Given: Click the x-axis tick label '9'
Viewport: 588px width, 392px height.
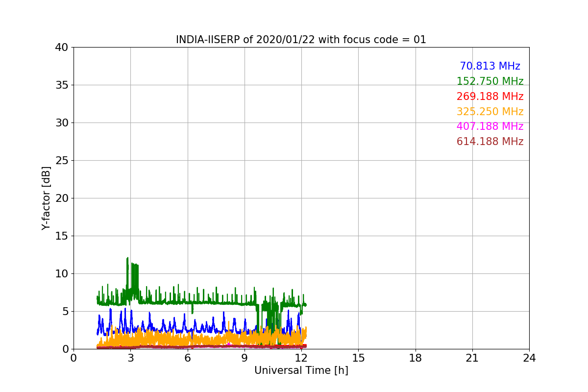Looking at the screenshot, I should pyautogui.click(x=245, y=358).
